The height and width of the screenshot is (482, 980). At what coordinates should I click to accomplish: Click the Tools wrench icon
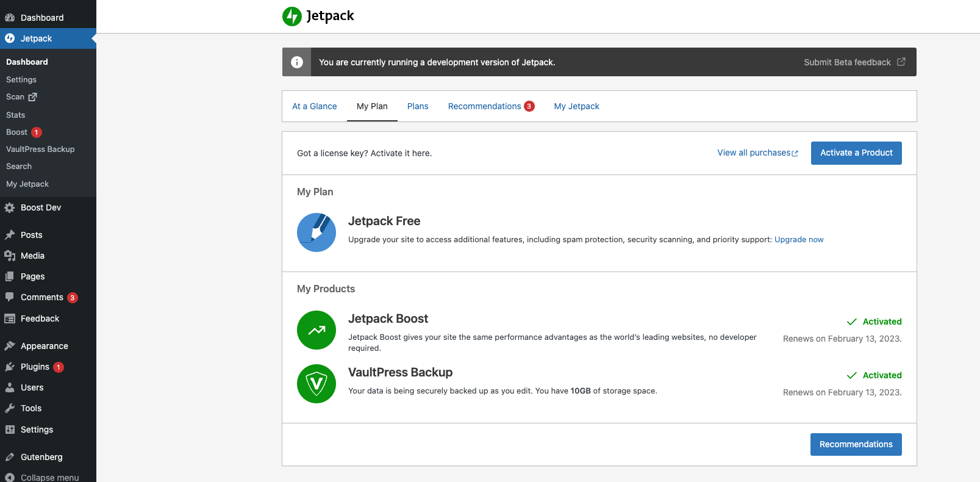tap(10, 408)
